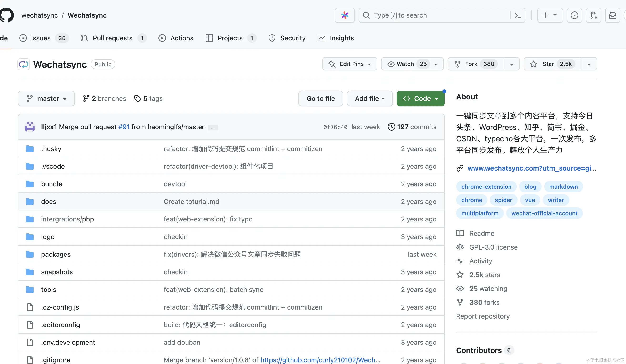Image resolution: width=626 pixels, height=364 pixels.
Task: Open the green Code dropdown
Action: pyautogui.click(x=420, y=98)
